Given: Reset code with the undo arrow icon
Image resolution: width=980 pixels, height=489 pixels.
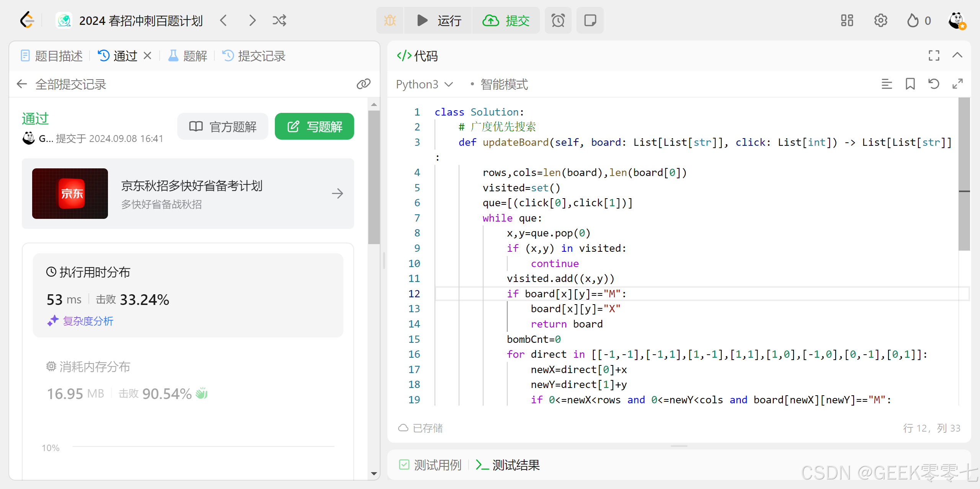Looking at the screenshot, I should 934,84.
